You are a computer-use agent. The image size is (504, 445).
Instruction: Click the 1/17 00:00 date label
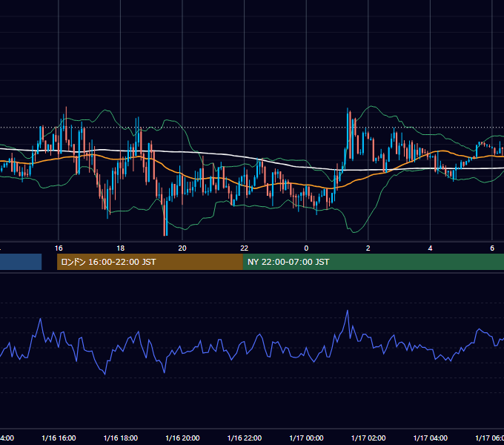(x=306, y=438)
